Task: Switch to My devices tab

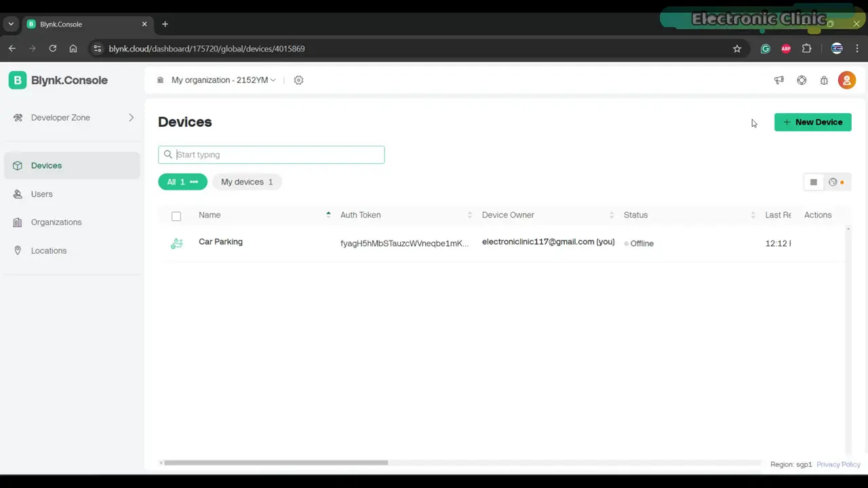Action: (x=247, y=182)
